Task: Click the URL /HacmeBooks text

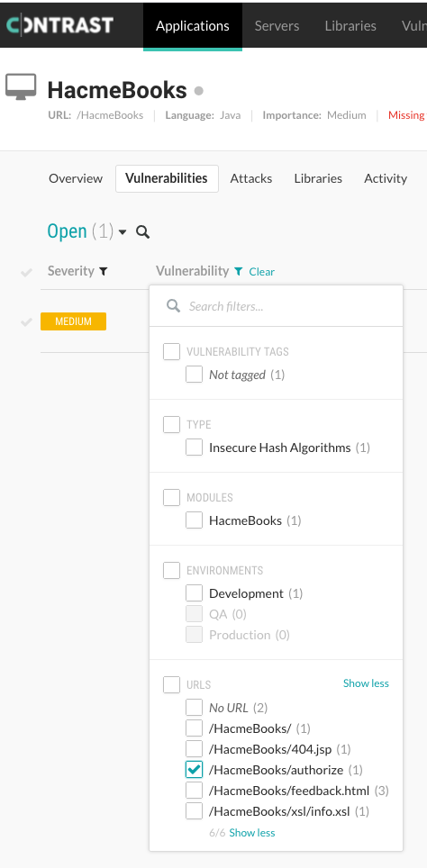Action: (95, 115)
